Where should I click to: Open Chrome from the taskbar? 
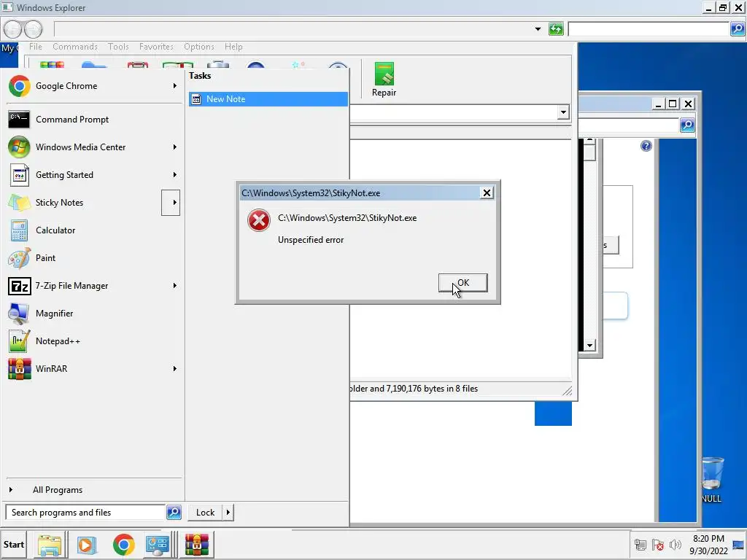(x=124, y=545)
